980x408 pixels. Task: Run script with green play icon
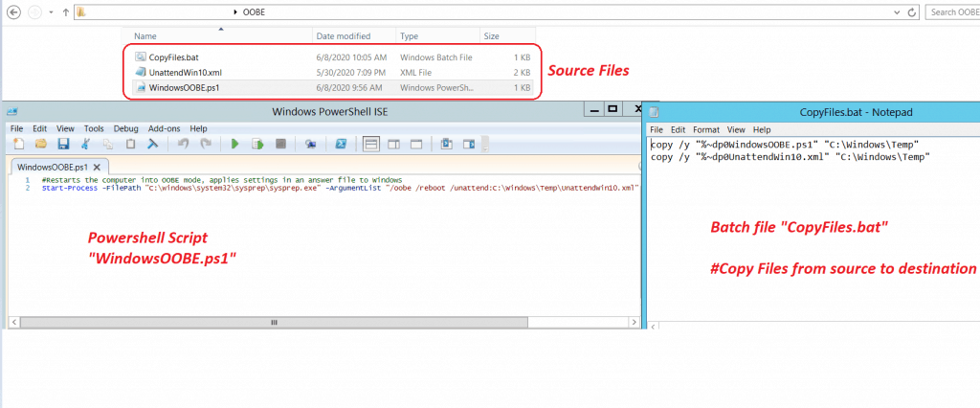point(235,144)
